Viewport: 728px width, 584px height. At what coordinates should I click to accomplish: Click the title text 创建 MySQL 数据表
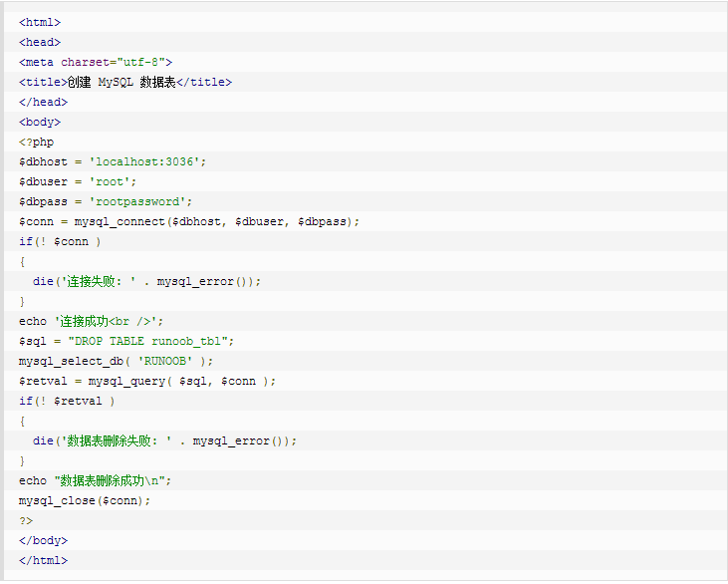pos(121,82)
